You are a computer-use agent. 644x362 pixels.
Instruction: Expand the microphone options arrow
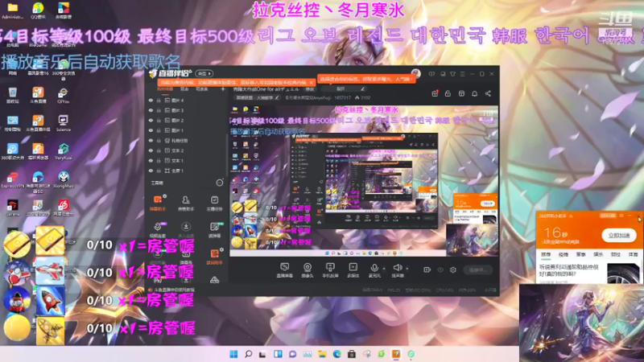(384, 269)
